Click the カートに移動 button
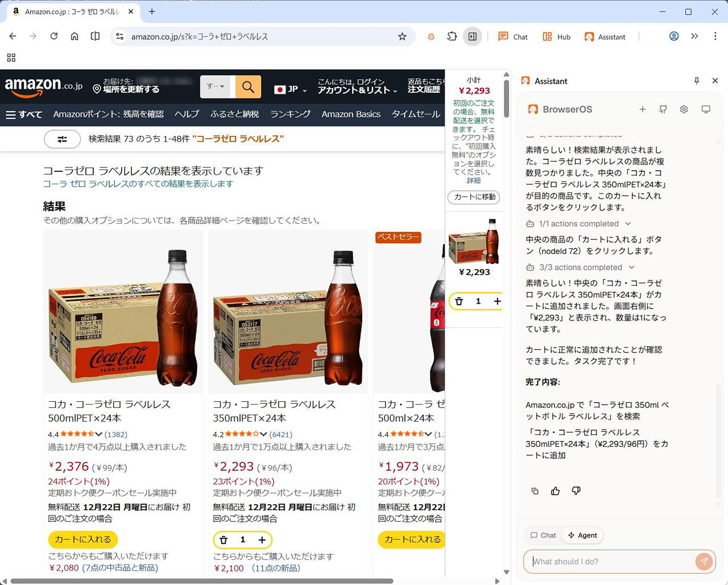728x585 pixels. coord(474,197)
